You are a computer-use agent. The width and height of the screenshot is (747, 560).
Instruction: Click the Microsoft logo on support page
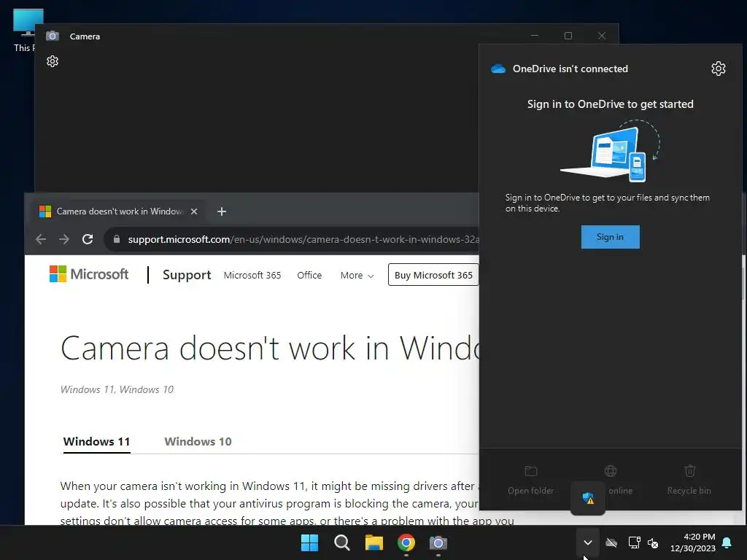click(x=89, y=274)
